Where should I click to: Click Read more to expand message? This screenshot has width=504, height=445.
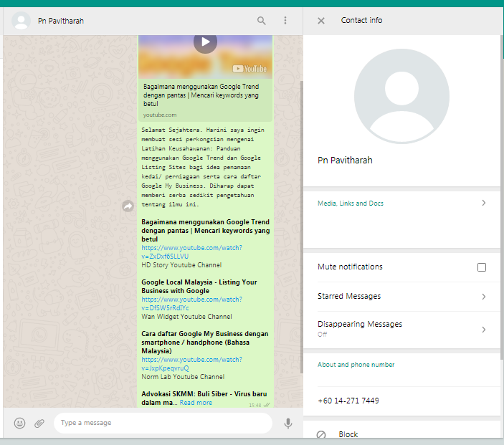196,403
